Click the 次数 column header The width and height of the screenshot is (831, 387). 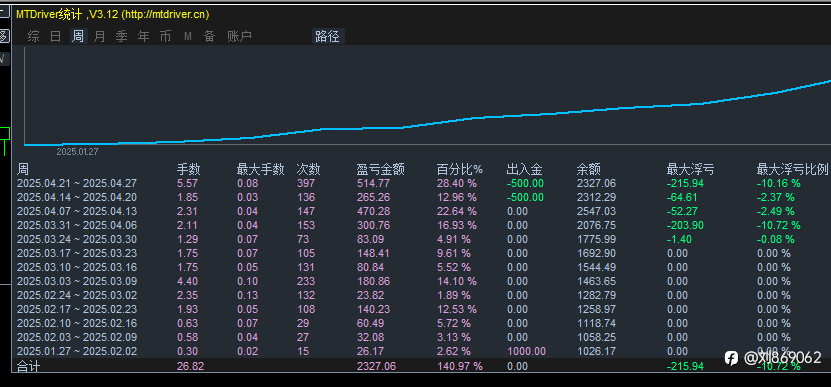(308, 170)
